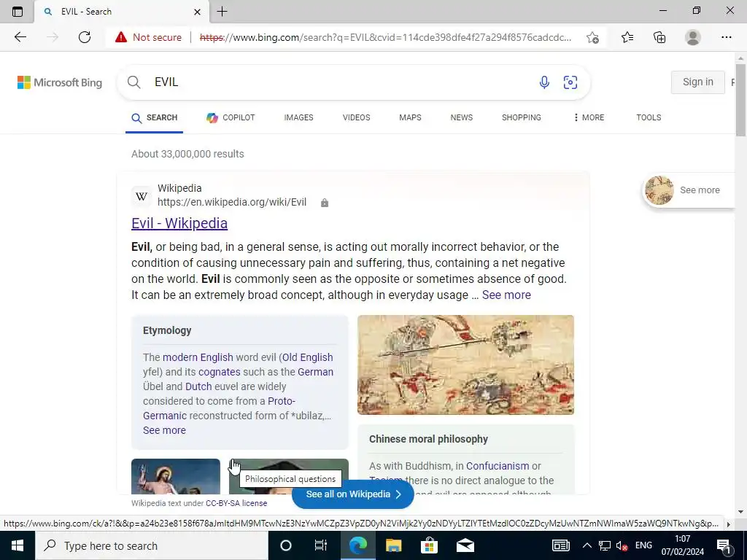Open visual search camera icon
Image resolution: width=747 pixels, height=560 pixels.
point(570,82)
